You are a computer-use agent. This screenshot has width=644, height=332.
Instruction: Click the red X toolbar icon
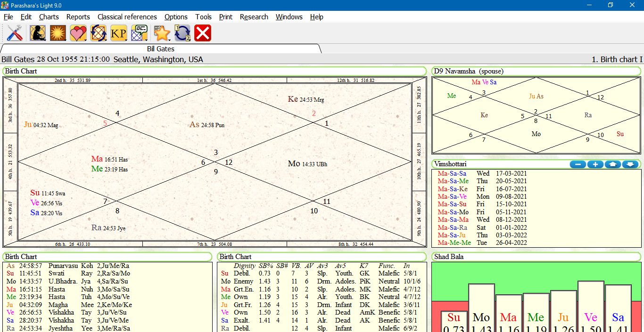tap(203, 33)
